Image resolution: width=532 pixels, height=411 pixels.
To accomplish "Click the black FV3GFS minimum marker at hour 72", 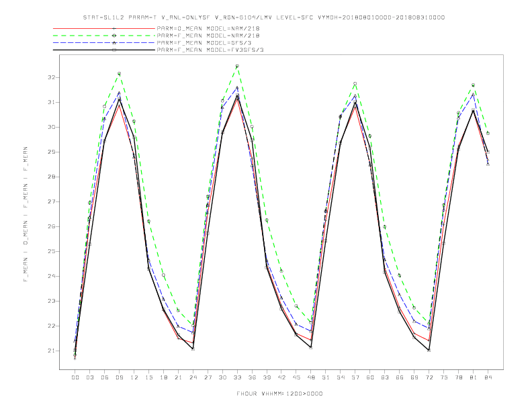I will (429, 350).
